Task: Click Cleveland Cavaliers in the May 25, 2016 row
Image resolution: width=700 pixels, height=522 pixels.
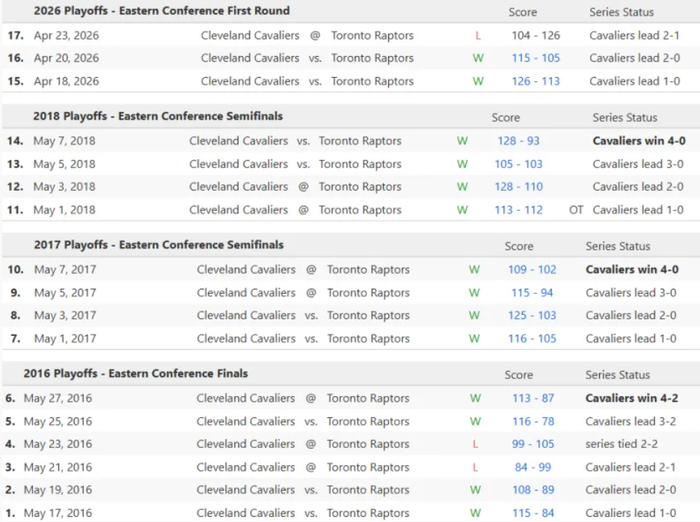Action: coord(246,422)
